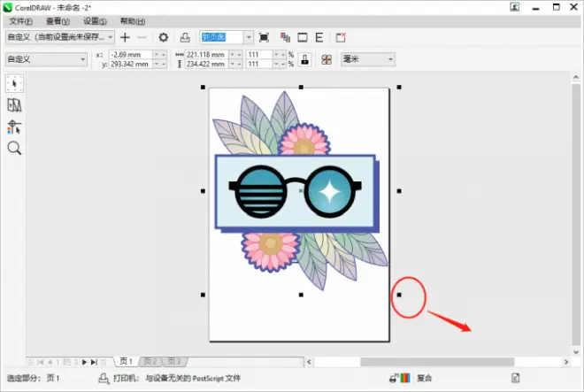Toggle the maintain aspect ratio lock
Image resolution: width=584 pixels, height=392 pixels.
(x=304, y=59)
